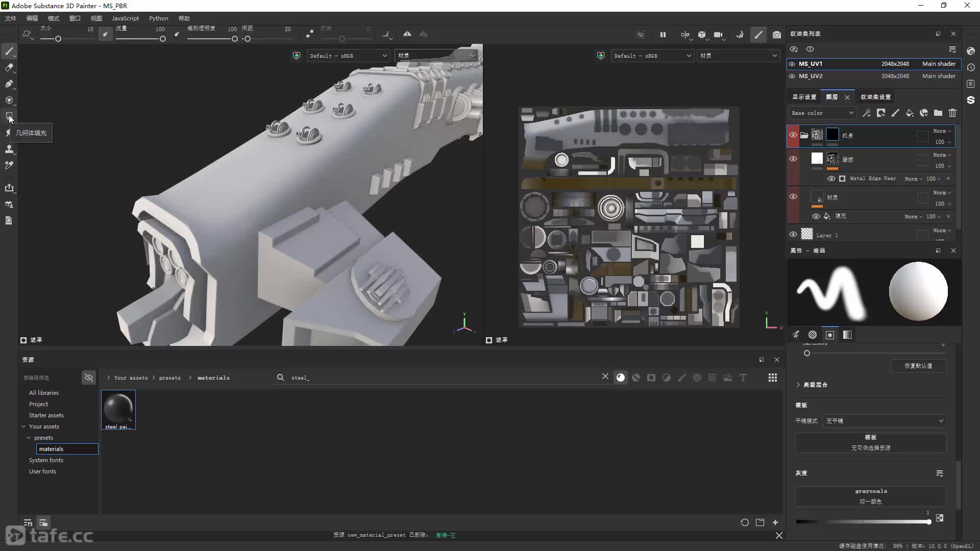
Task: Click the screenshot camera icon
Action: [777, 35]
